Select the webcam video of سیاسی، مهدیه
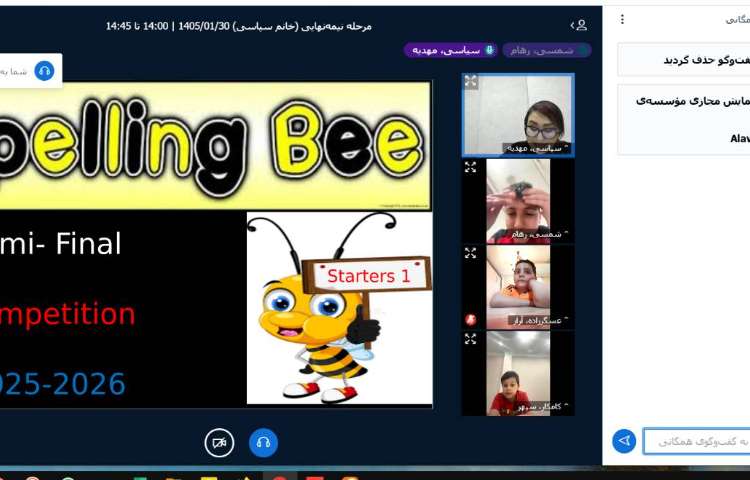This screenshot has width=750, height=480. click(518, 115)
